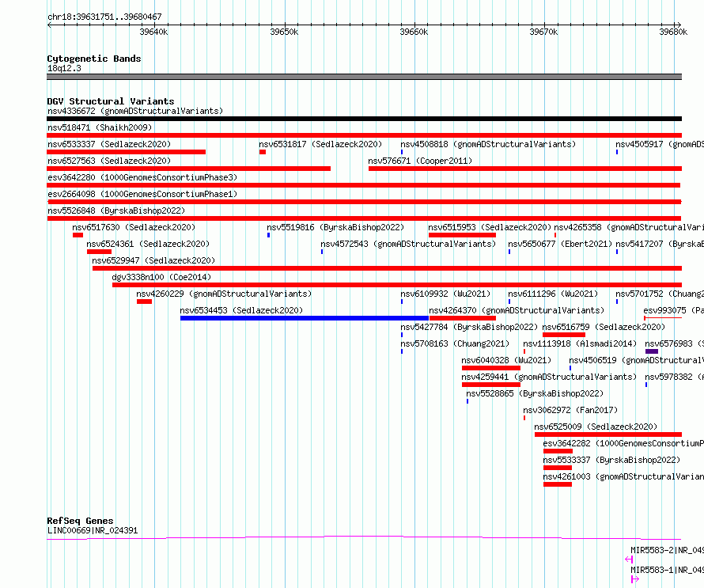
Task: Open the nsv6533337 (Sedlazeck2020) variant
Action: [109, 144]
